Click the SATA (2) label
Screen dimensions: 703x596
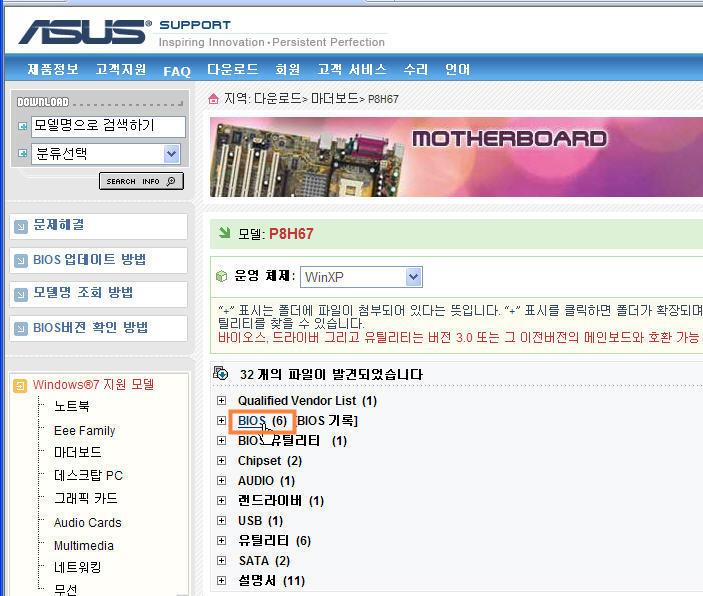[264, 561]
